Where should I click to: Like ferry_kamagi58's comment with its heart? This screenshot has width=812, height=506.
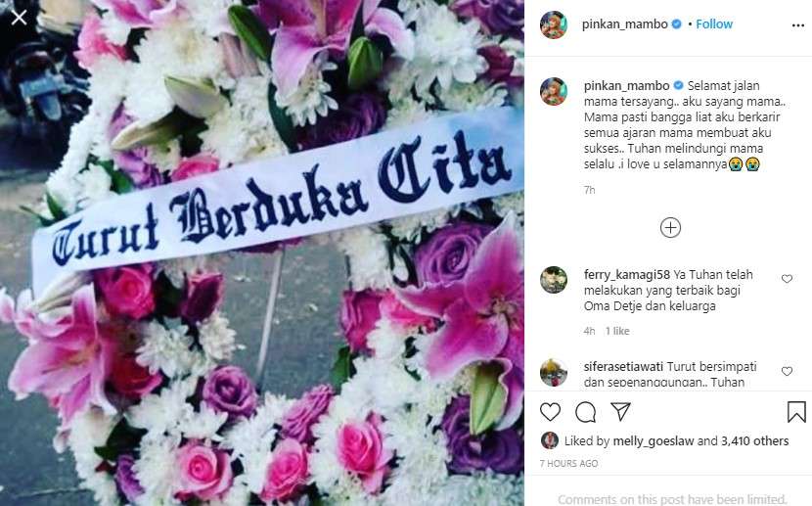[787, 279]
